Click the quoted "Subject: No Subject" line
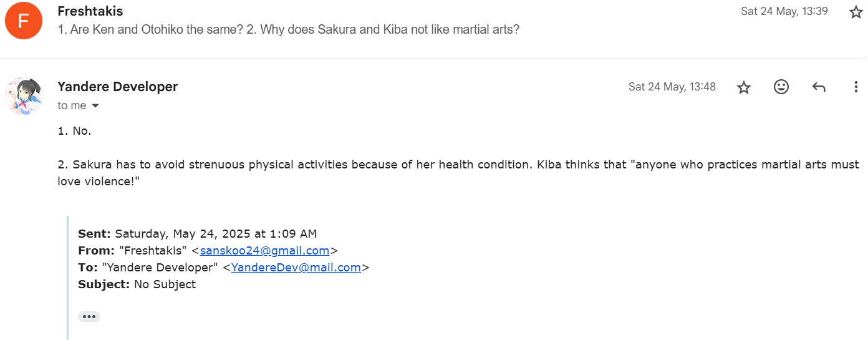Screen dimensions: 868x340 coord(137,284)
